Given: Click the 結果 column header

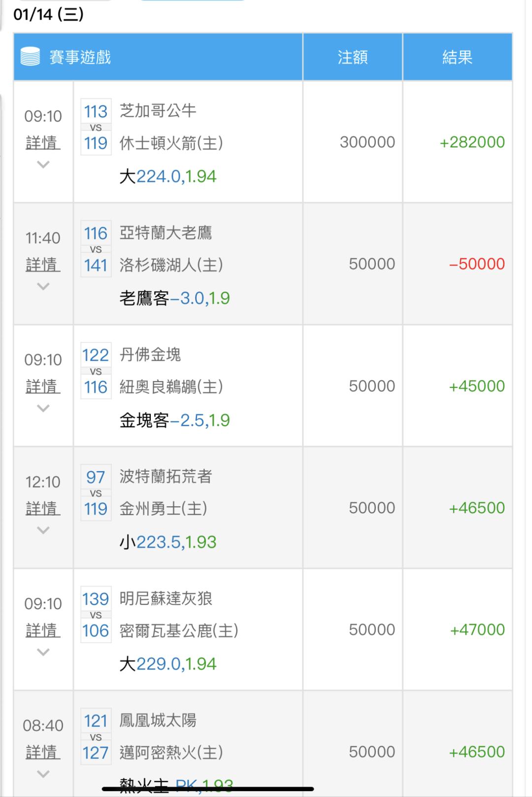Looking at the screenshot, I should [457, 57].
